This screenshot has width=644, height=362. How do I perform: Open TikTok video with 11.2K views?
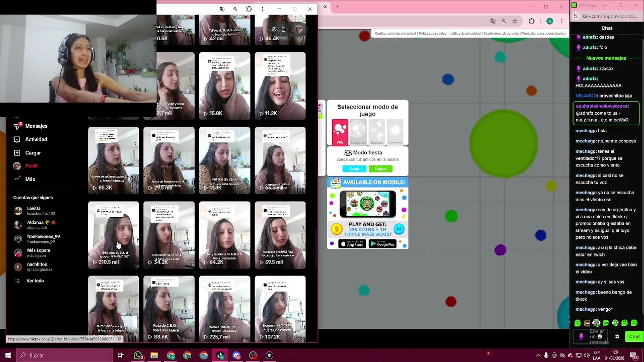point(280,86)
